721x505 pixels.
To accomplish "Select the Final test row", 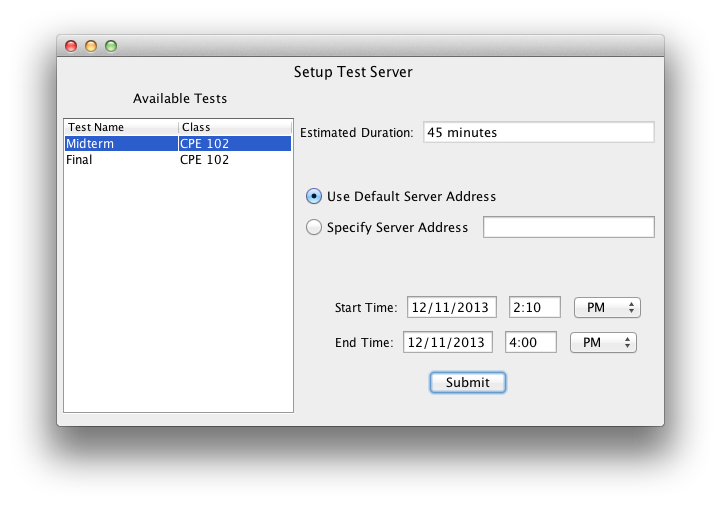I will pyautogui.click(x=120, y=160).
